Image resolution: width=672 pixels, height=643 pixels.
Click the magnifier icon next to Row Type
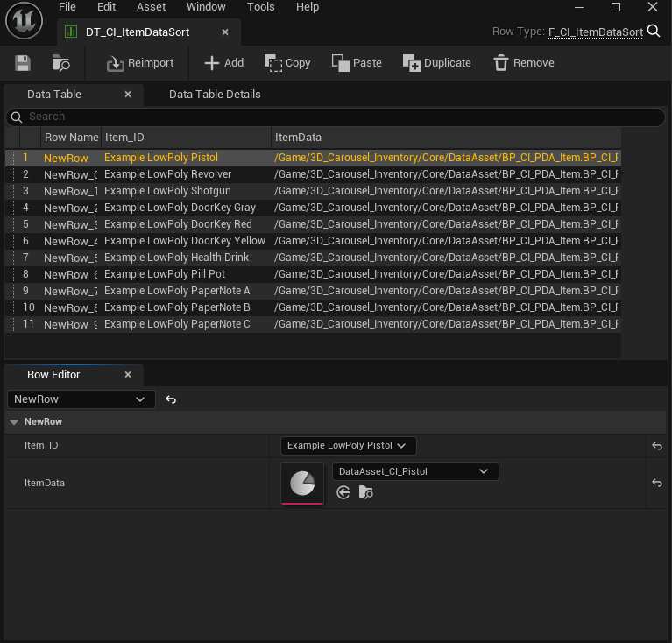click(x=654, y=31)
